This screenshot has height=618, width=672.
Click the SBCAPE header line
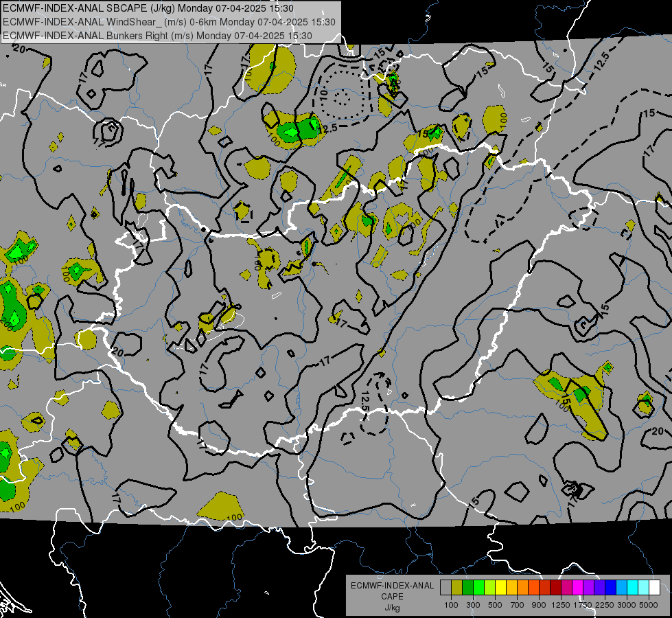tap(148, 8)
